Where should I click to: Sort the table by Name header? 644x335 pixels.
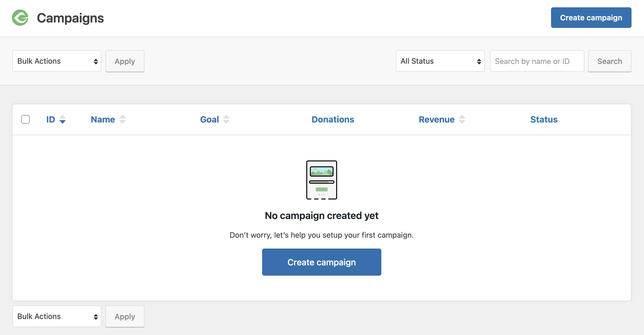click(103, 120)
